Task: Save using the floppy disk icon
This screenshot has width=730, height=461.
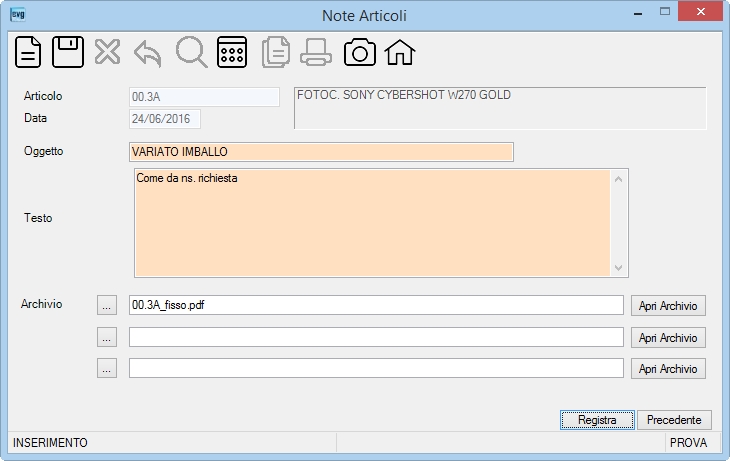Action: (68, 52)
